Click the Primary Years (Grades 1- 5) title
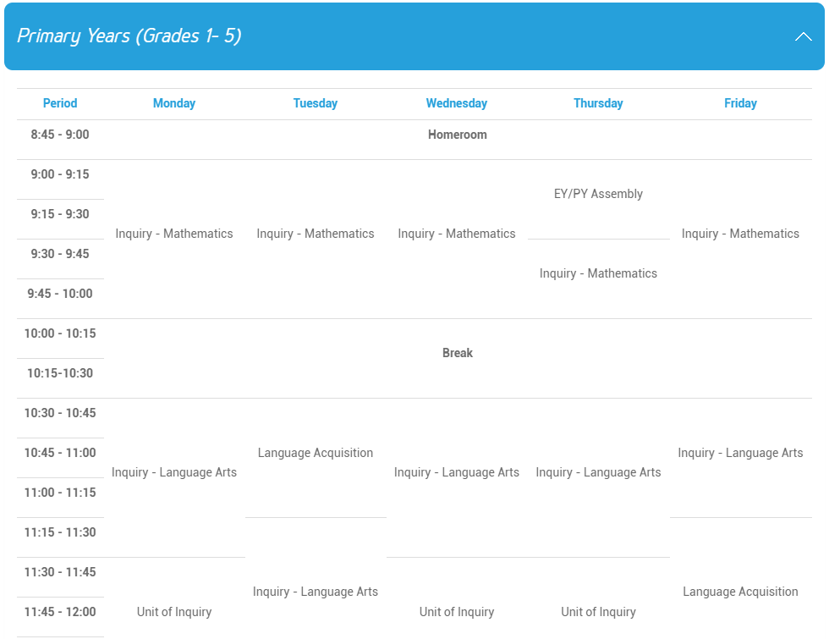840x639 pixels. click(129, 36)
